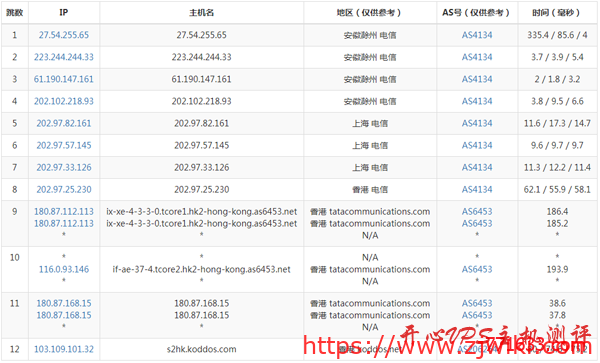Viewport: 600px width, 363px height.
Task: Open the 223.244.244.33 IP link
Action: pyautogui.click(x=64, y=57)
